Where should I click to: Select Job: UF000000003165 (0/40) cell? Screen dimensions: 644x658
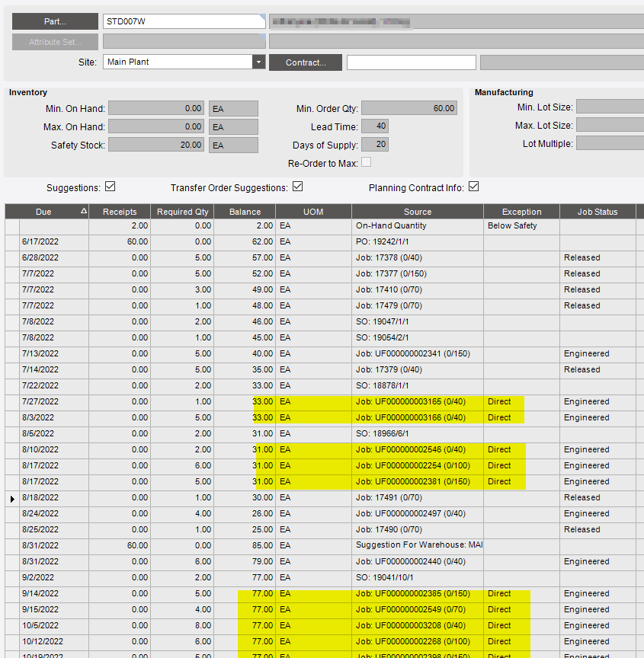418,401
